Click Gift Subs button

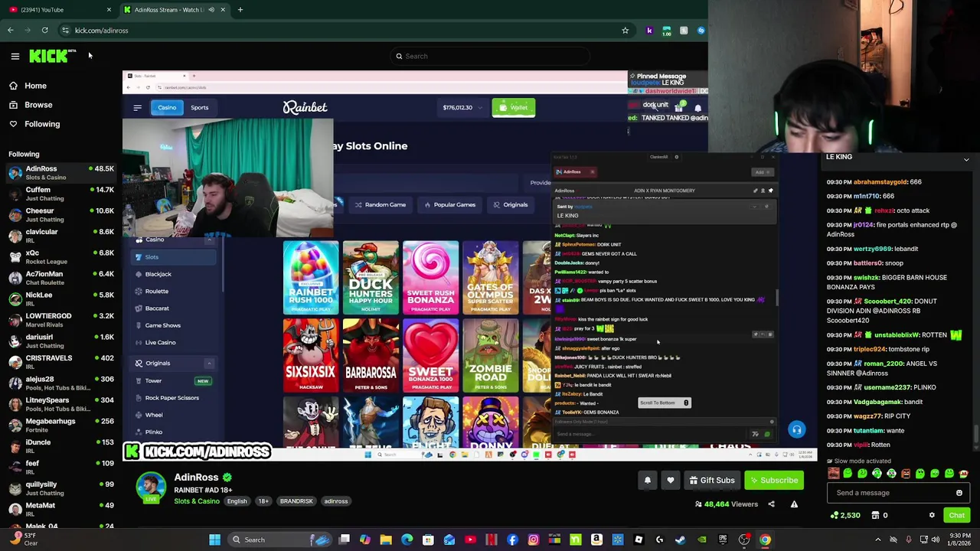tap(712, 481)
